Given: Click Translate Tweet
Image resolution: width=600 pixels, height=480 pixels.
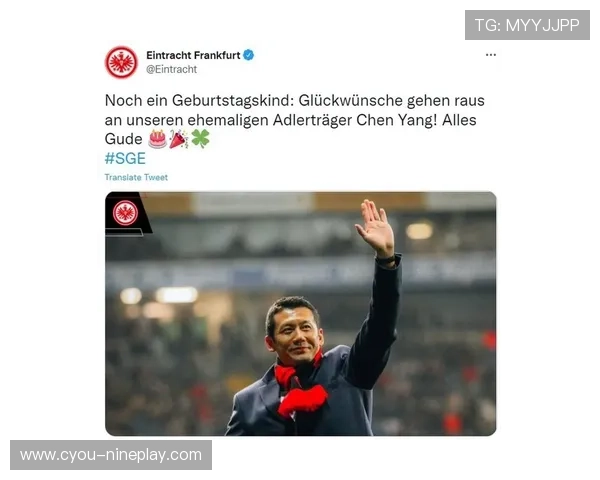Looking at the screenshot, I should 136,177.
